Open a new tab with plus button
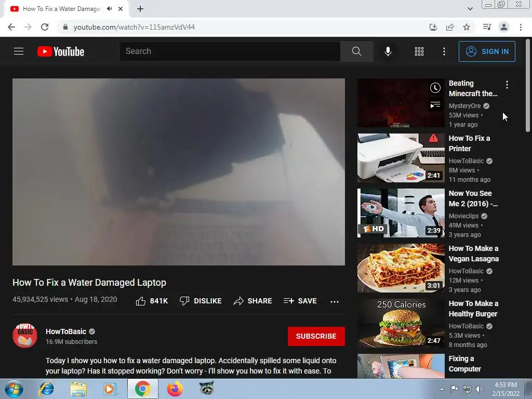Viewport: 532px width, 399px height. 140,9
